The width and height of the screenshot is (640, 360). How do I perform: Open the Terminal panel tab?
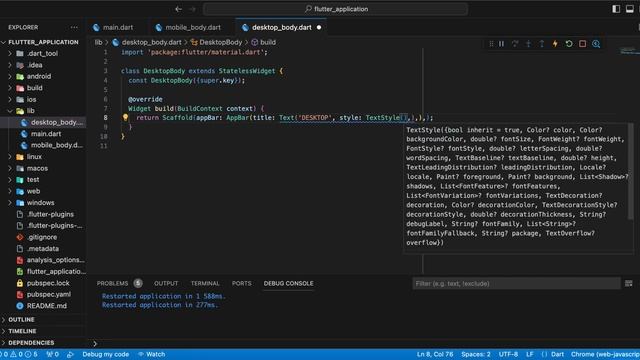pyautogui.click(x=205, y=283)
